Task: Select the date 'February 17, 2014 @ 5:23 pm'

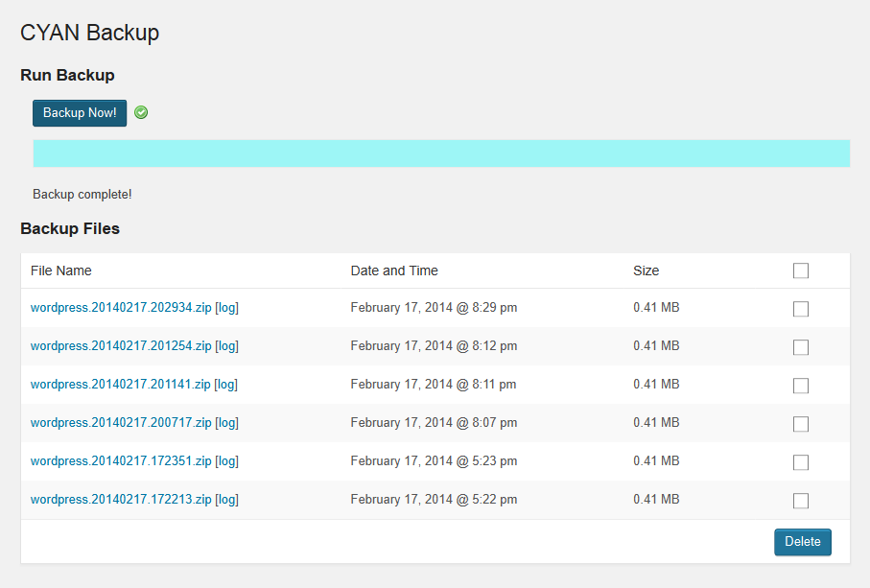Action: click(x=434, y=460)
